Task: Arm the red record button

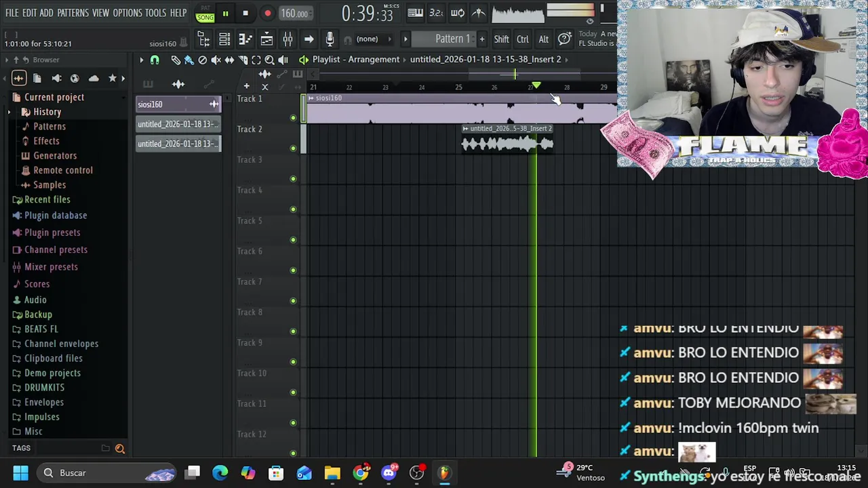Action: [267, 14]
